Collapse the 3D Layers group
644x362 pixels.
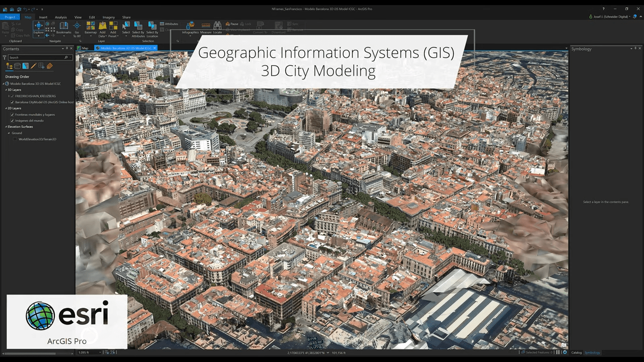coord(6,90)
